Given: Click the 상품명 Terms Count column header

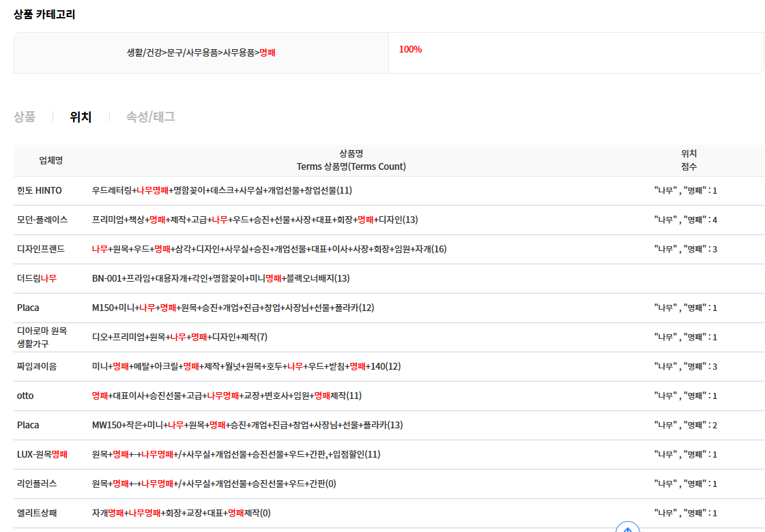Looking at the screenshot, I should point(351,160).
